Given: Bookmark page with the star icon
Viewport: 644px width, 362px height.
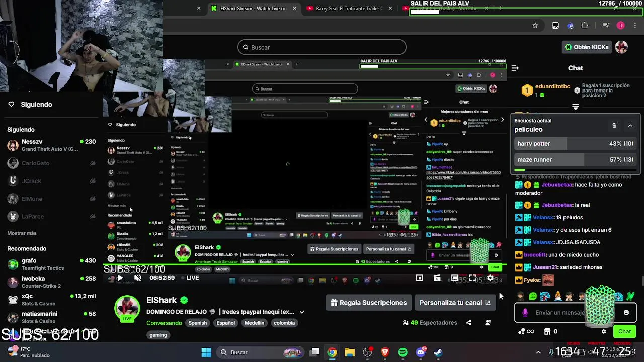Looking at the screenshot, I should click(x=535, y=25).
